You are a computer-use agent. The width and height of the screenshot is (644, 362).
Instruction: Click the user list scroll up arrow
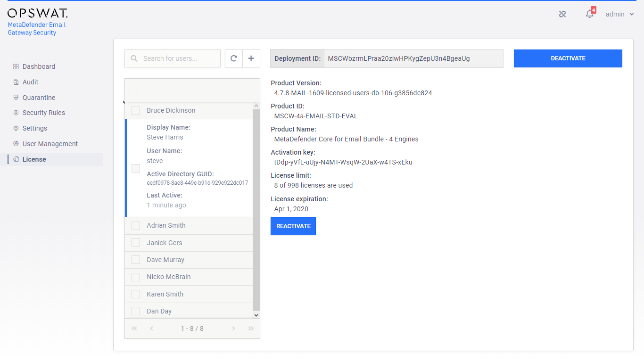point(256,106)
